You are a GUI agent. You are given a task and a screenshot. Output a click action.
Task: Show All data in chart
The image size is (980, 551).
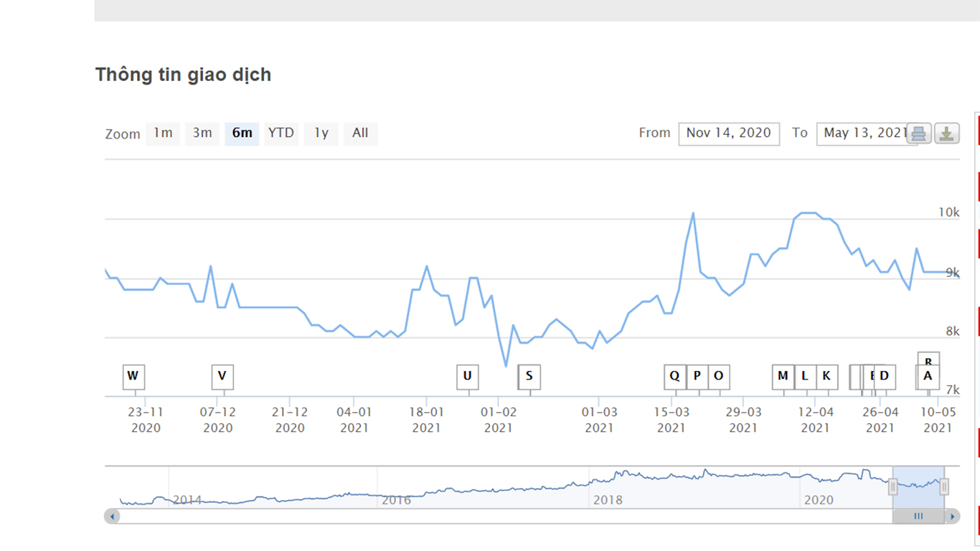tap(360, 133)
